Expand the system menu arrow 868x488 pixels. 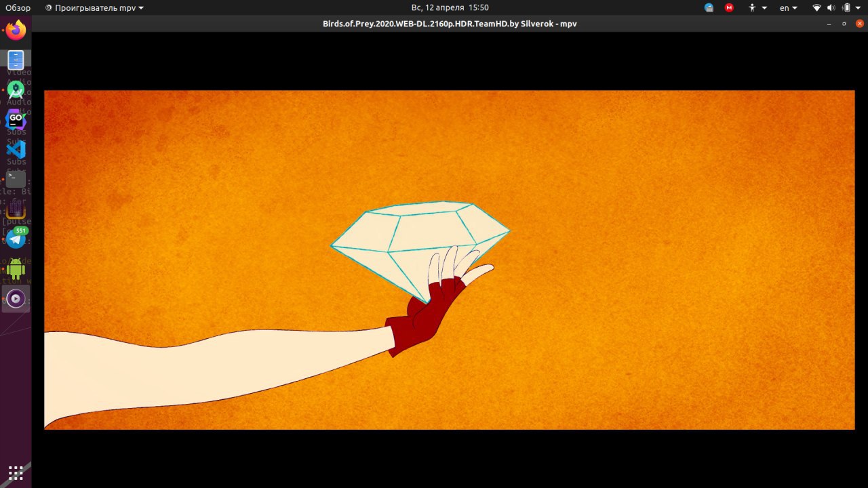[x=859, y=7]
